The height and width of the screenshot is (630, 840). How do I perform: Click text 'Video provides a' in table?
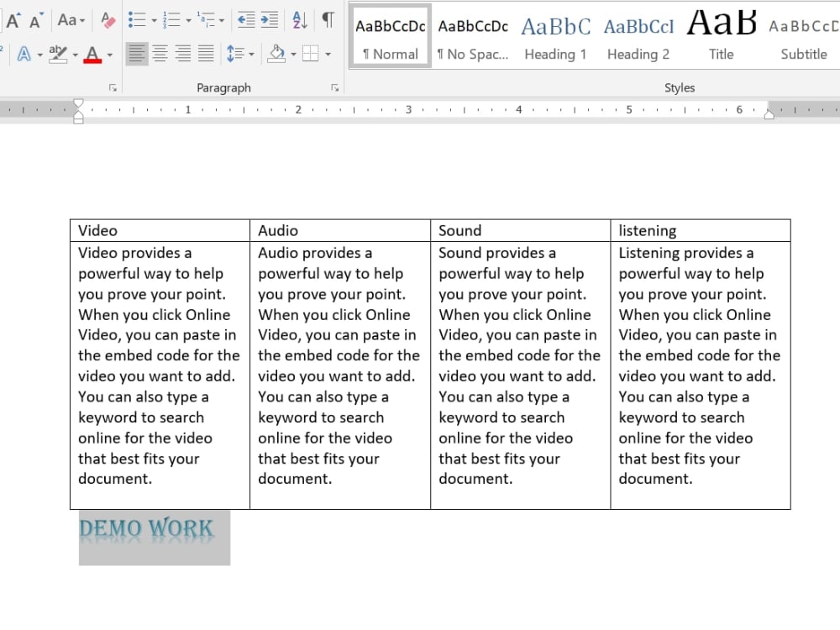pos(135,253)
